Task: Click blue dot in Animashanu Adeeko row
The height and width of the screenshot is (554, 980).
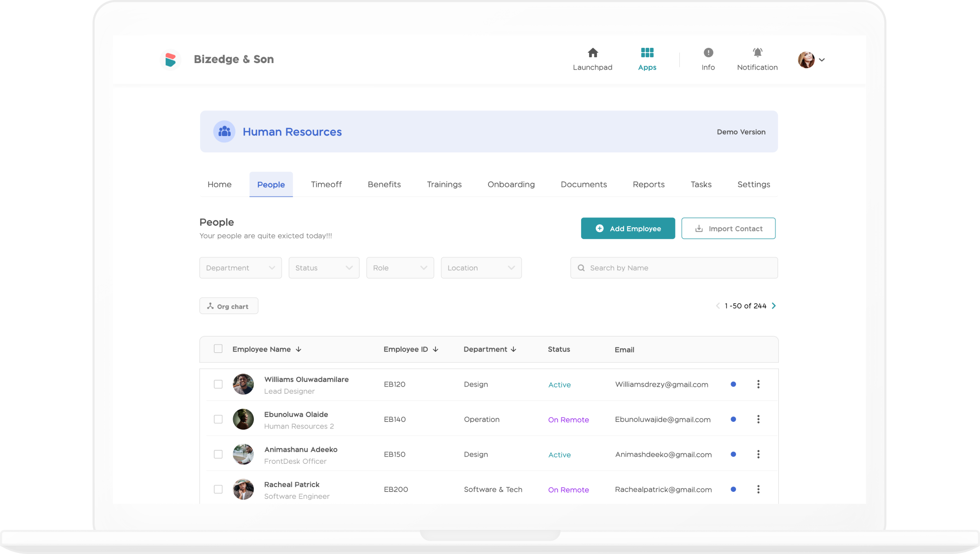Action: click(733, 454)
